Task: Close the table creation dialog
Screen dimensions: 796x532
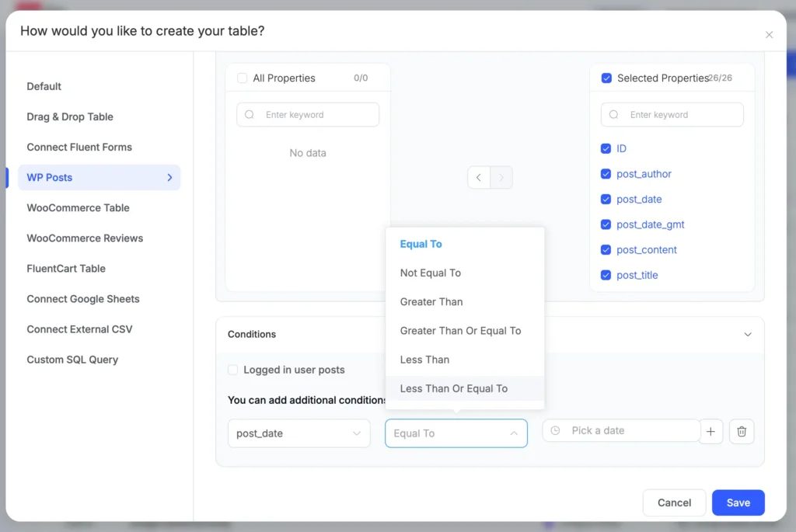Action: pyautogui.click(x=769, y=35)
